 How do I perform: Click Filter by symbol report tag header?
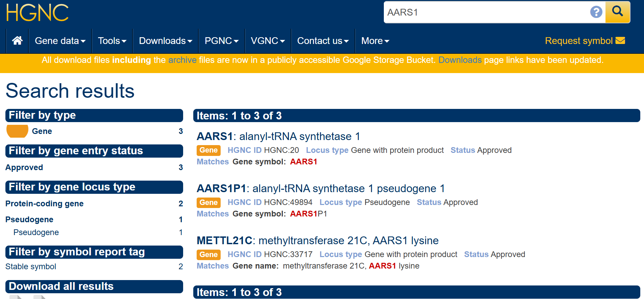pyautogui.click(x=94, y=252)
